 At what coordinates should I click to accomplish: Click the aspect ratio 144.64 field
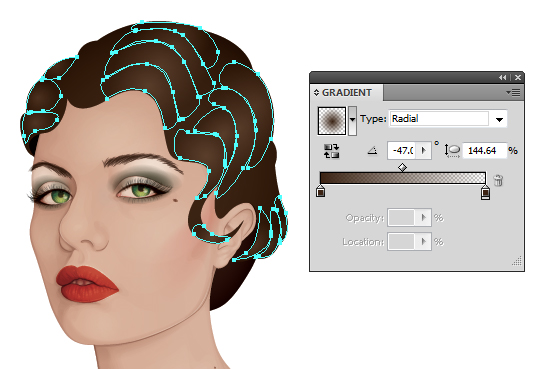pos(484,151)
